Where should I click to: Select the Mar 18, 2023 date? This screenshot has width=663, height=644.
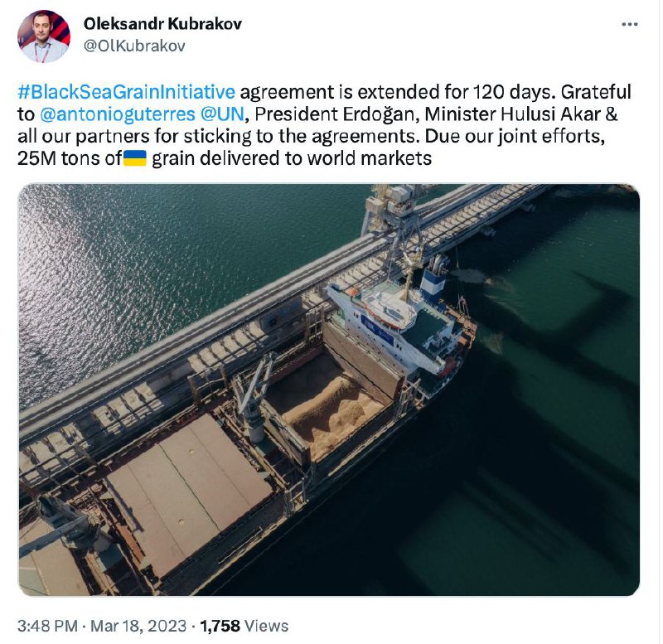(x=138, y=626)
